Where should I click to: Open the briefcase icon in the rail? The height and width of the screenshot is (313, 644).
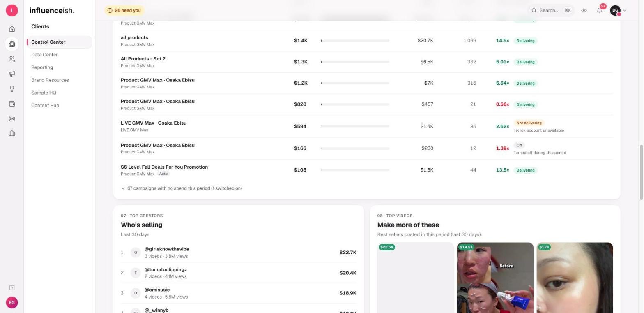[x=12, y=133]
